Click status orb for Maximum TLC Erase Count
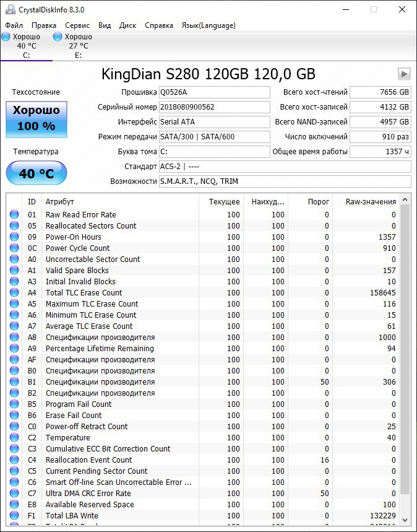Image resolution: width=417 pixels, height=532 pixels. click(14, 303)
